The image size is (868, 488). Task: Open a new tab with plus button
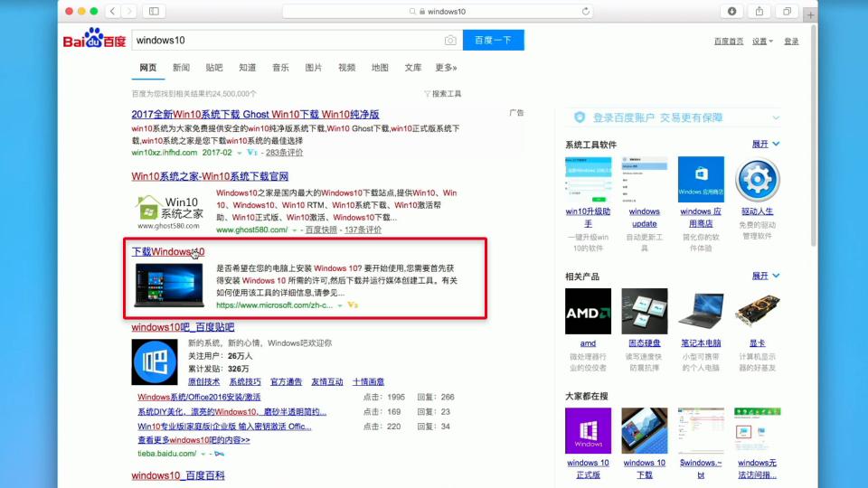810,15
